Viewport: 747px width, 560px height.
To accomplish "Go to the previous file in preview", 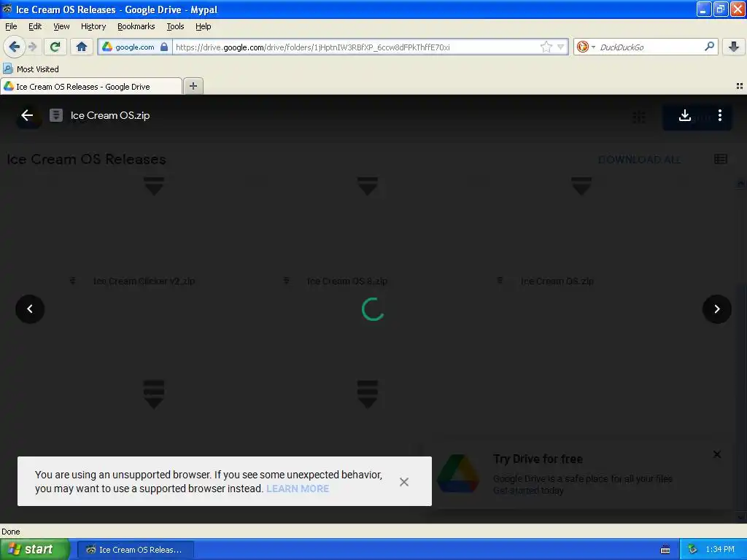I will click(30, 309).
